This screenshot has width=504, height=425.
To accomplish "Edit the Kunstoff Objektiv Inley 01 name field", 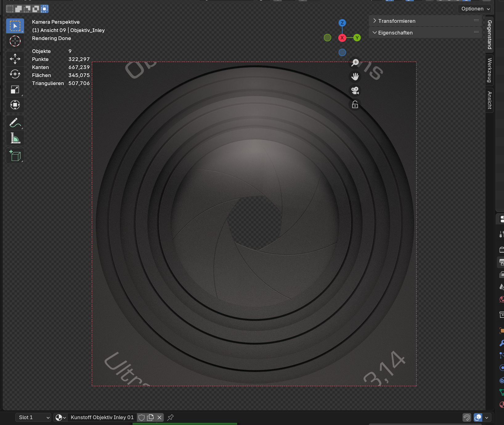I will pyautogui.click(x=102, y=417).
